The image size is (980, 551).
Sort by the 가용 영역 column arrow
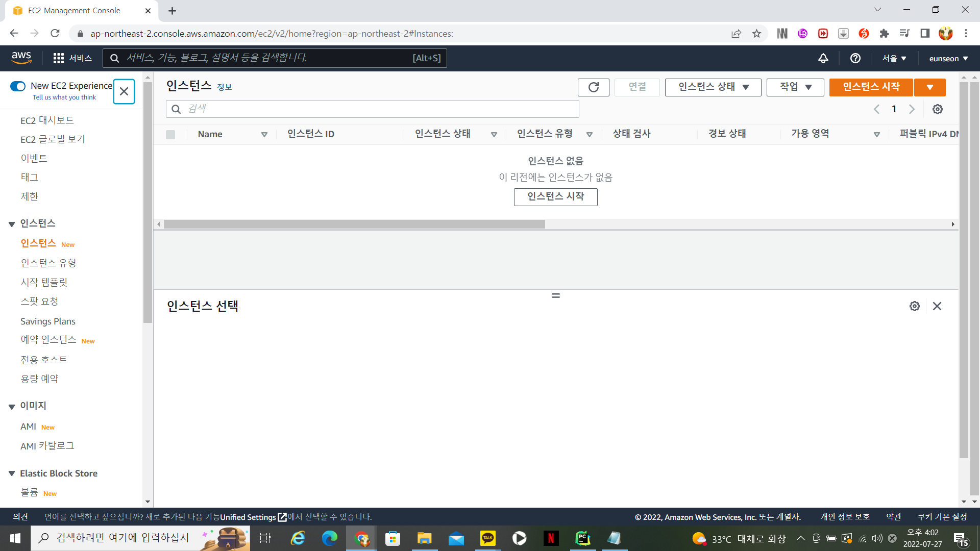click(877, 135)
